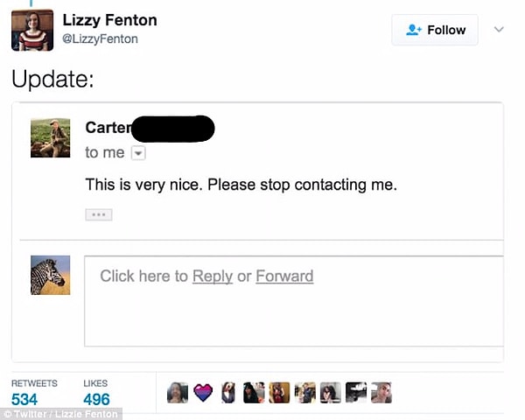Click the fourth liker avatar
Image resolution: width=525 pixels, height=420 pixels.
[254, 393]
